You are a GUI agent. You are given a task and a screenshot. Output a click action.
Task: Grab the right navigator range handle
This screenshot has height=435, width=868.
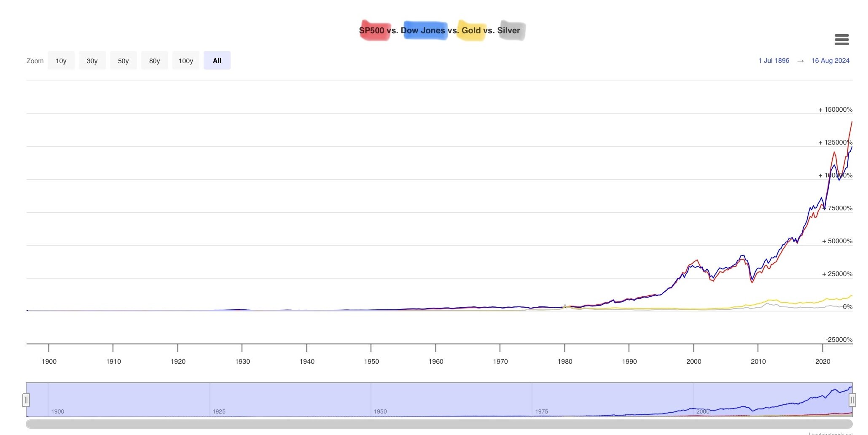(852, 400)
